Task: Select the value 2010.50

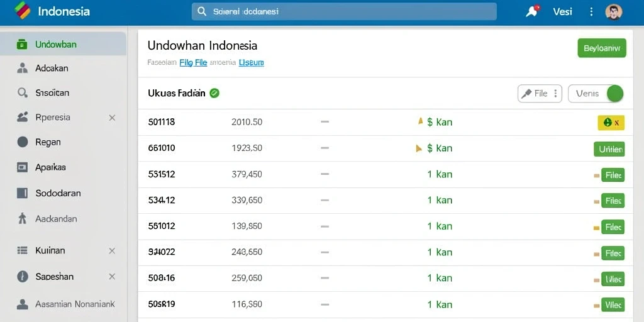Action: (247, 122)
